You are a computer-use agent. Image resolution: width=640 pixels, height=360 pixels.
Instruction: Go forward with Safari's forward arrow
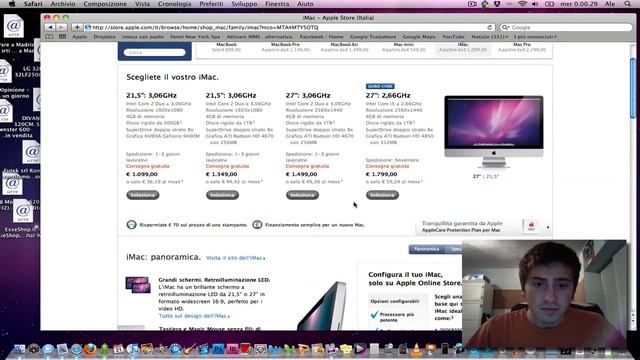point(61,27)
